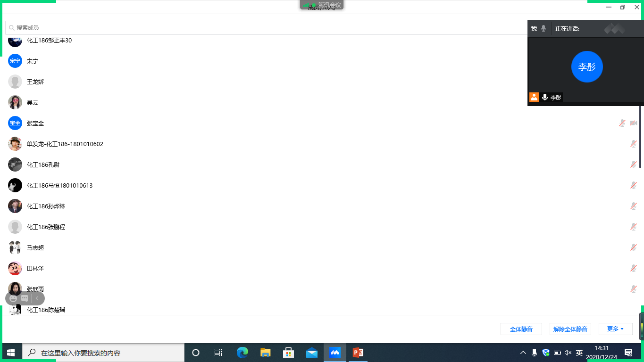The image size is (644, 362).
Task: Click the 腾讯会议 floating bar at top
Action: (x=322, y=5)
